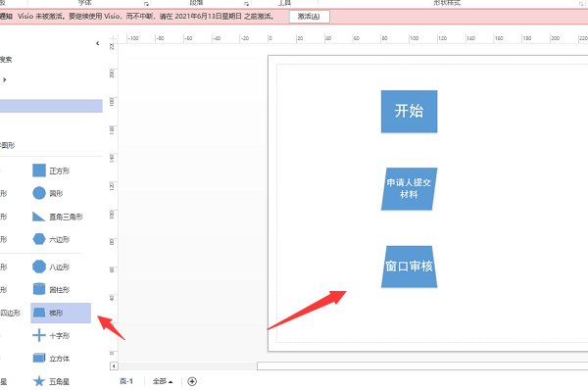
Task: Select the 六边形 hexagon shape
Action: click(x=51, y=239)
